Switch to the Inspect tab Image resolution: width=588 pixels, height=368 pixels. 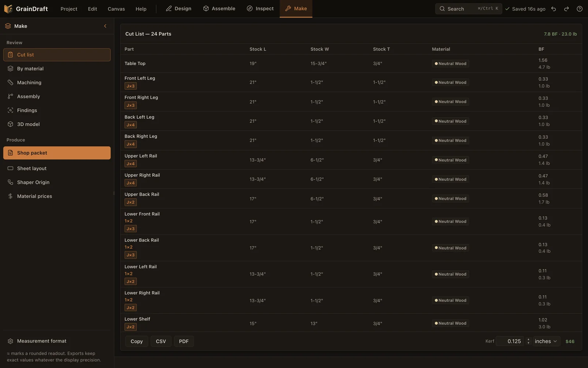(260, 8)
